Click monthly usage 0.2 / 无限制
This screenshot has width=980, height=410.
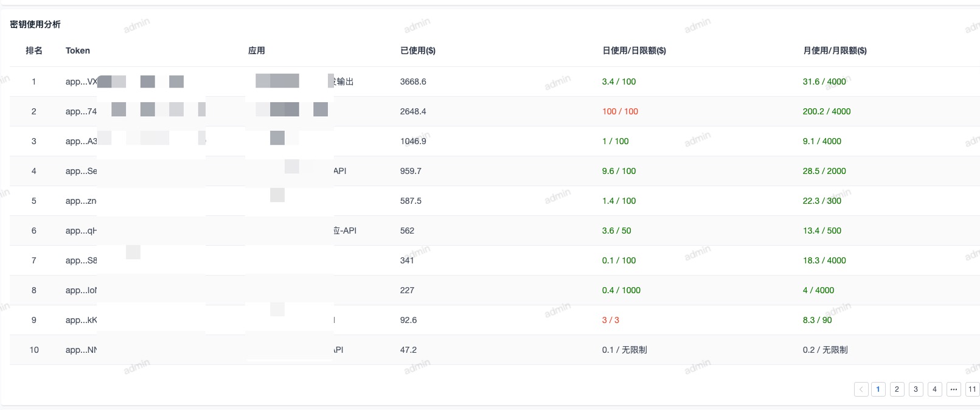point(825,350)
